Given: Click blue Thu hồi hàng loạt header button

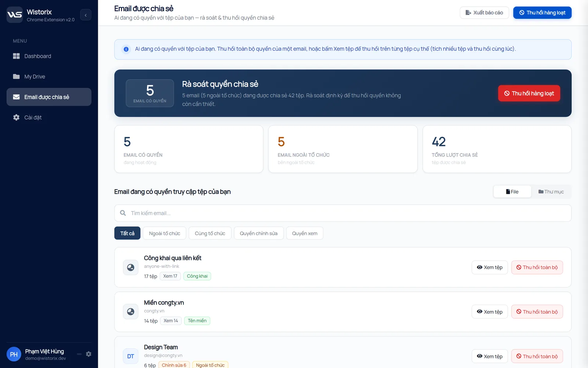Looking at the screenshot, I should pyautogui.click(x=542, y=13).
